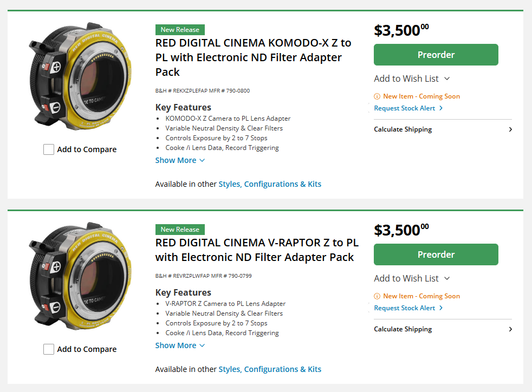Open the KOMODO-X Z to PL product title

[253, 57]
